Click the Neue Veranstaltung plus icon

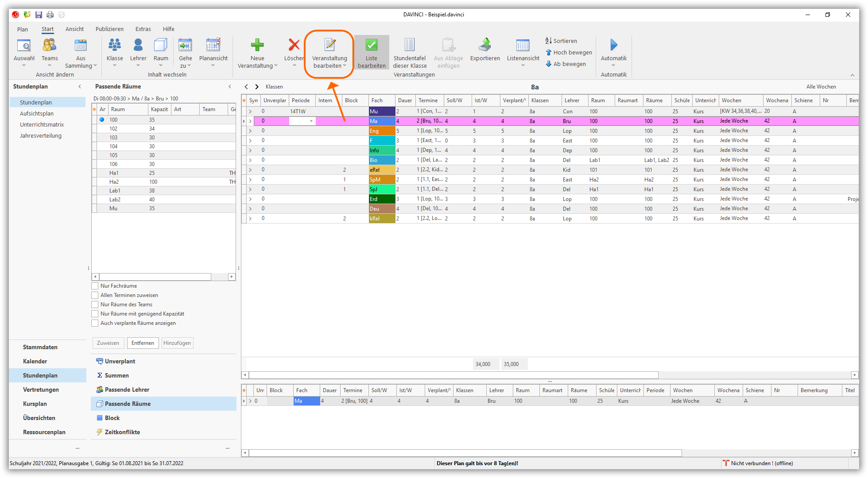click(257, 45)
